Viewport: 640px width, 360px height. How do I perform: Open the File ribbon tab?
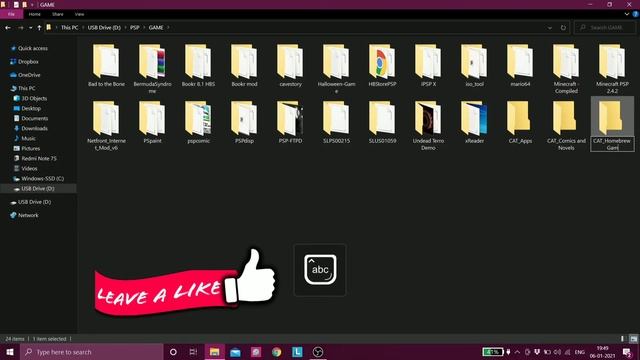click(x=11, y=14)
